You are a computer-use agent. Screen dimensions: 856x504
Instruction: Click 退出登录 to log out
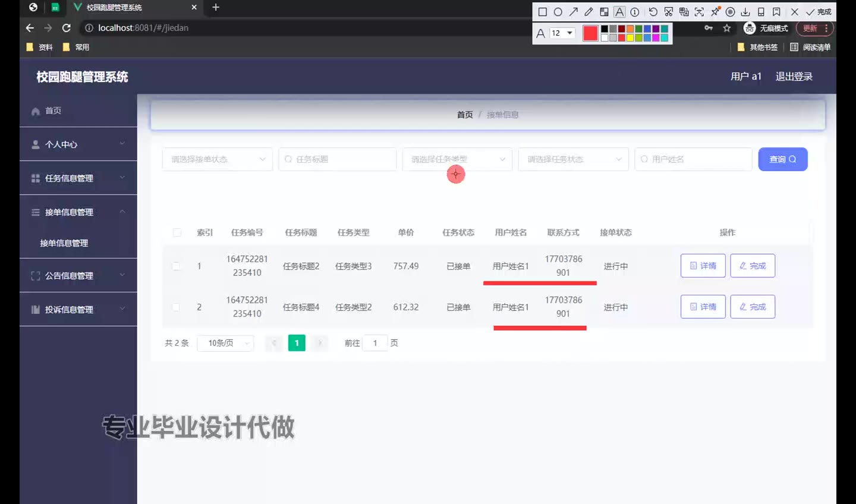coord(794,76)
